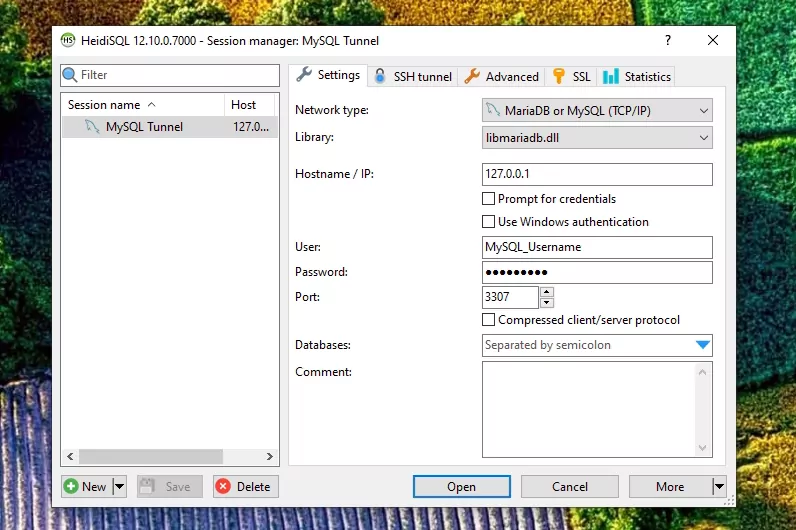
Task: Click the session list scroll left arrow
Action: point(71,456)
